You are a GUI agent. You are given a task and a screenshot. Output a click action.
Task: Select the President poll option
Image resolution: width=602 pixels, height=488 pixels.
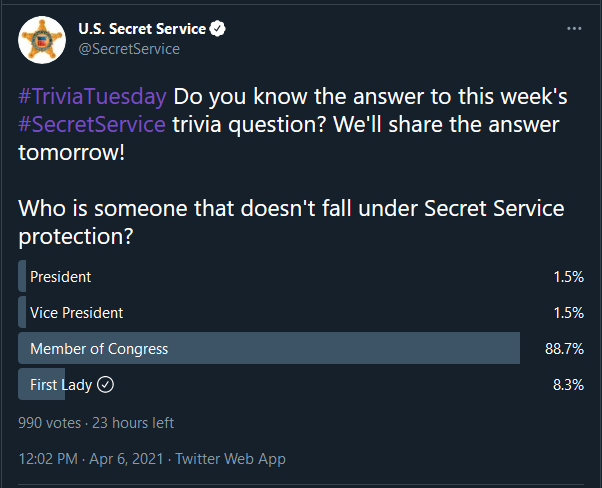301,276
